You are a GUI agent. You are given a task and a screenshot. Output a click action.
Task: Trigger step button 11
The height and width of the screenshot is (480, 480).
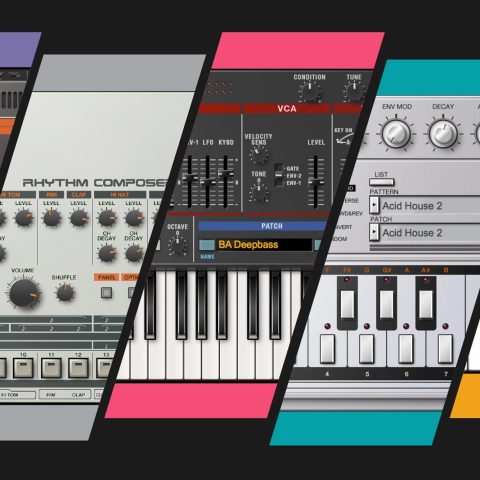click(51, 368)
